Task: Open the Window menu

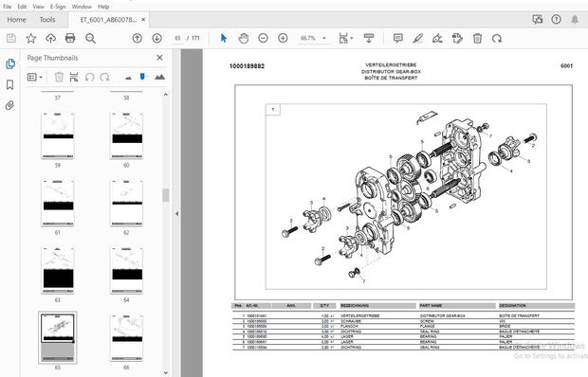Action: (82, 7)
